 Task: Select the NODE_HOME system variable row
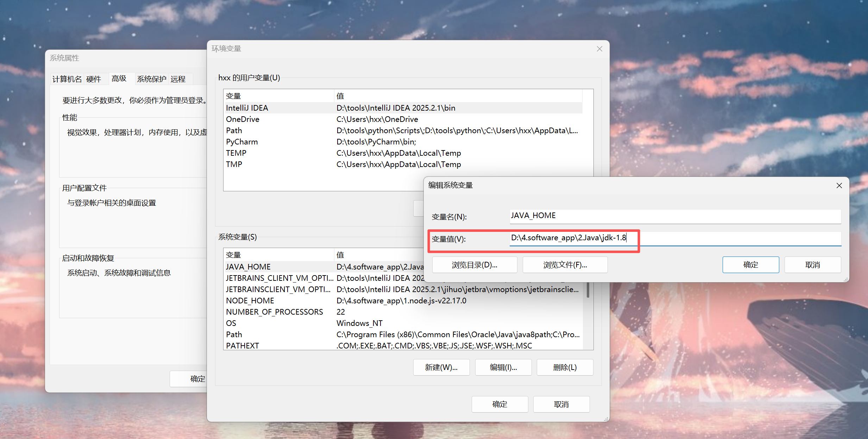[250, 301]
